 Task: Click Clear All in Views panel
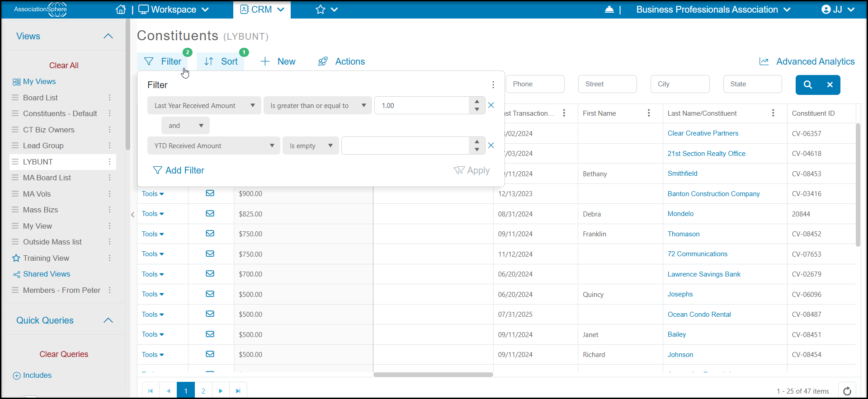[x=64, y=66]
